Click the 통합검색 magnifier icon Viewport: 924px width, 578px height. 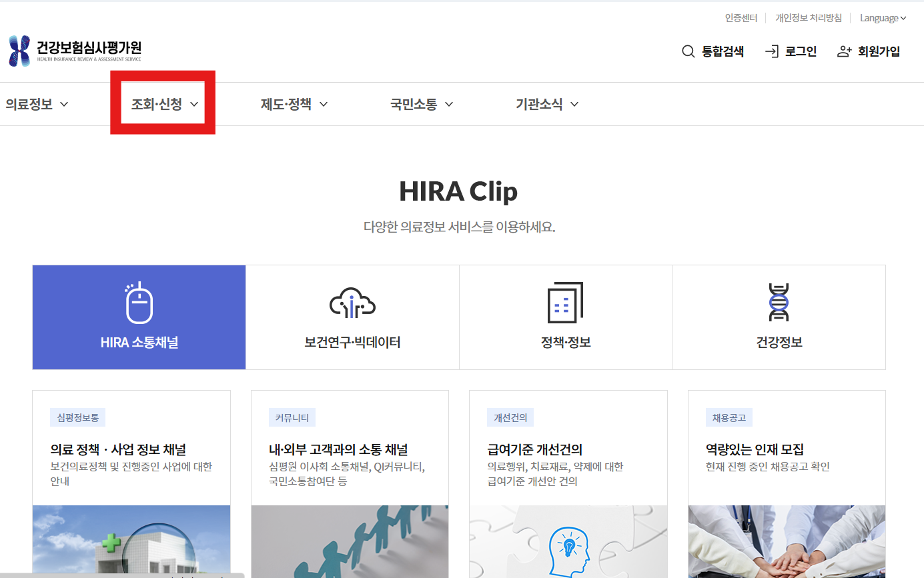[x=688, y=51]
